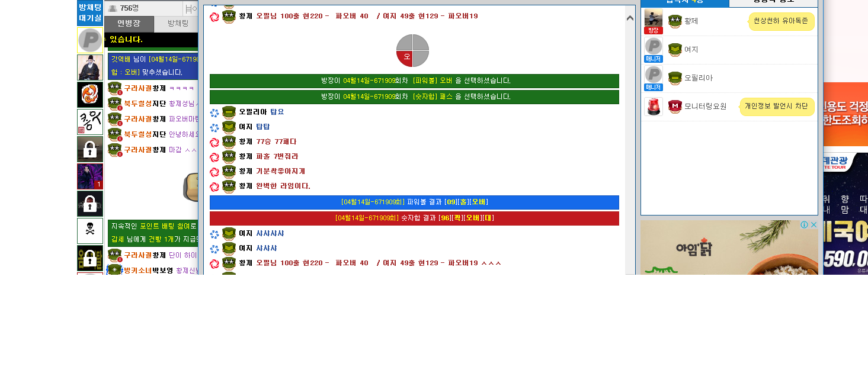Click the green [파워볼] 오버 pick notice
This screenshot has height=373, width=868.
pyautogui.click(x=414, y=81)
